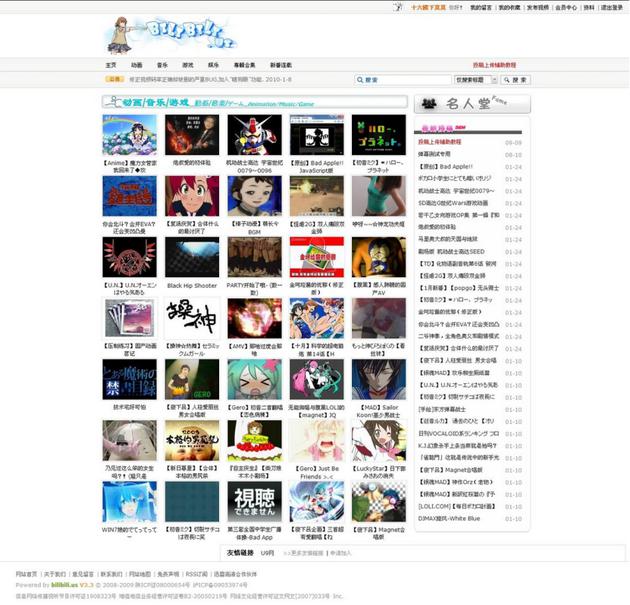The width and height of the screenshot is (630, 605).
Task: Open the Black Hip Shooter video
Action: [190, 257]
